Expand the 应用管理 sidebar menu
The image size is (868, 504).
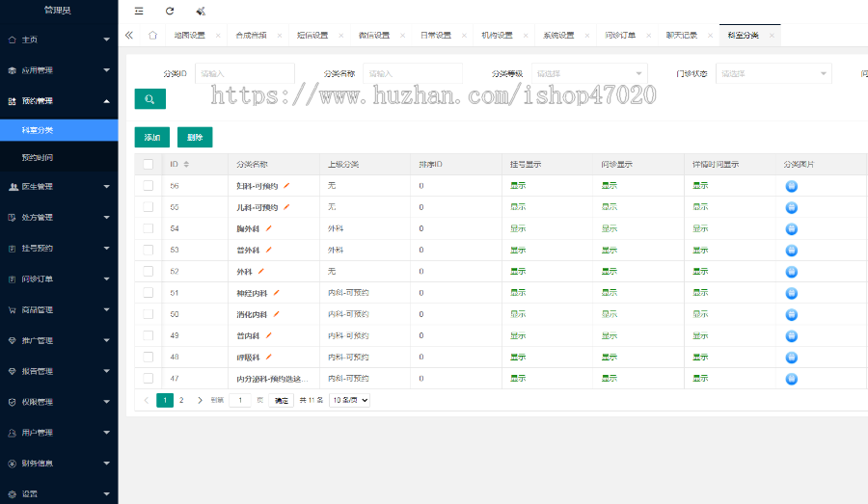pos(59,70)
